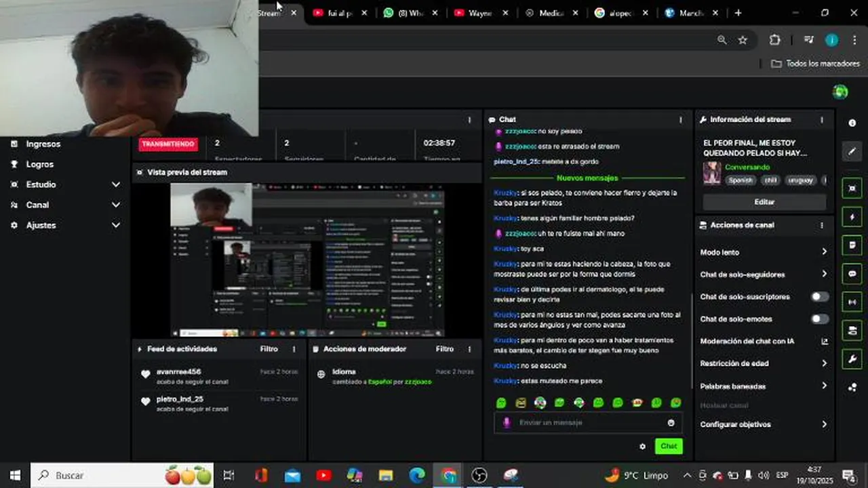Click the Spanish stream tag

741,180
